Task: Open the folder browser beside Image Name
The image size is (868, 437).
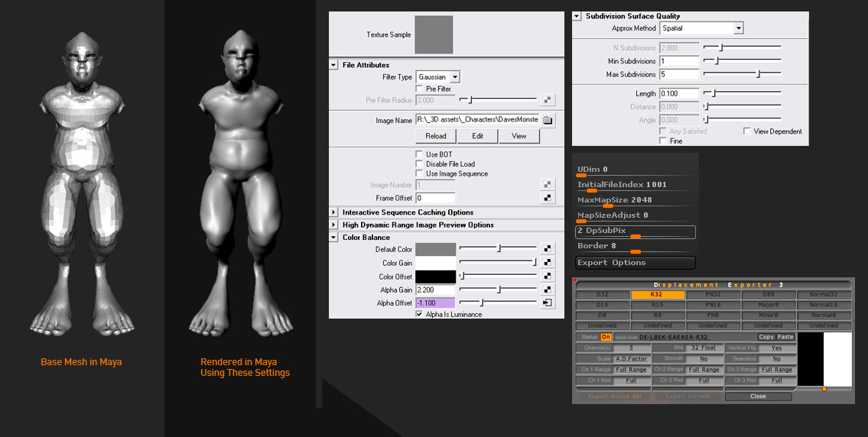Action: (548, 120)
